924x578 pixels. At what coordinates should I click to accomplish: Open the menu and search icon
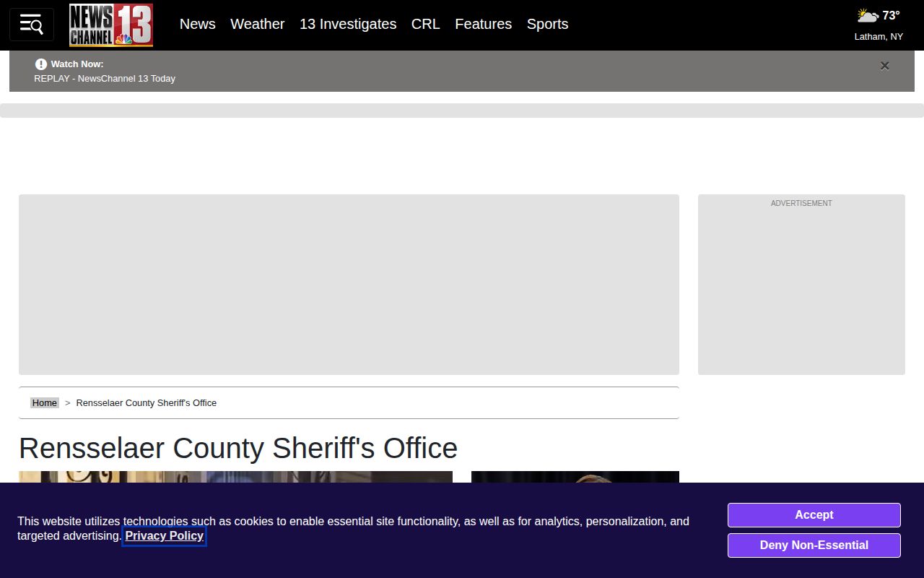[x=32, y=25]
